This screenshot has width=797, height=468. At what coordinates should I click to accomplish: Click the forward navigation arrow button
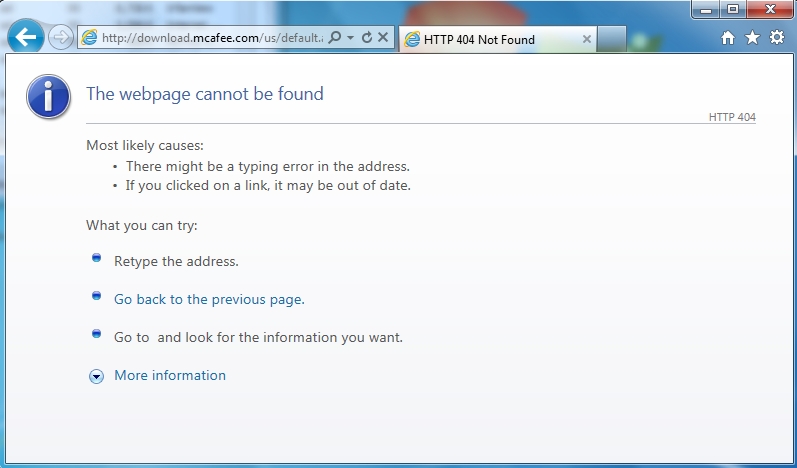click(x=60, y=38)
